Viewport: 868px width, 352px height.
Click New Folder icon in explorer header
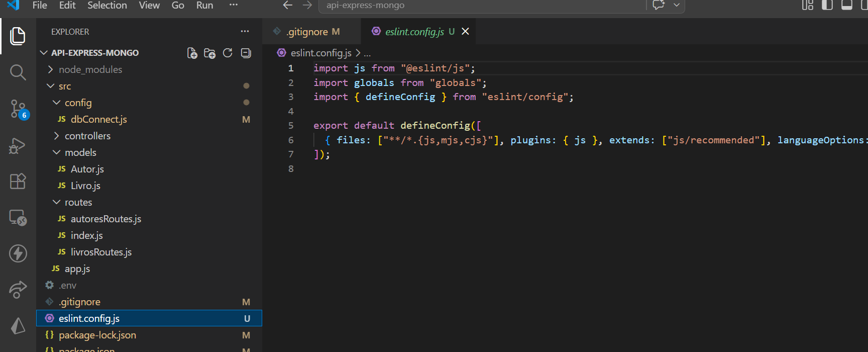point(209,53)
